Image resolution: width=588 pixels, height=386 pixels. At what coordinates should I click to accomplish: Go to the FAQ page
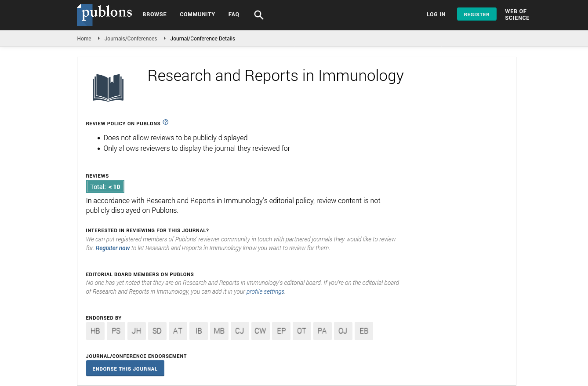(234, 15)
